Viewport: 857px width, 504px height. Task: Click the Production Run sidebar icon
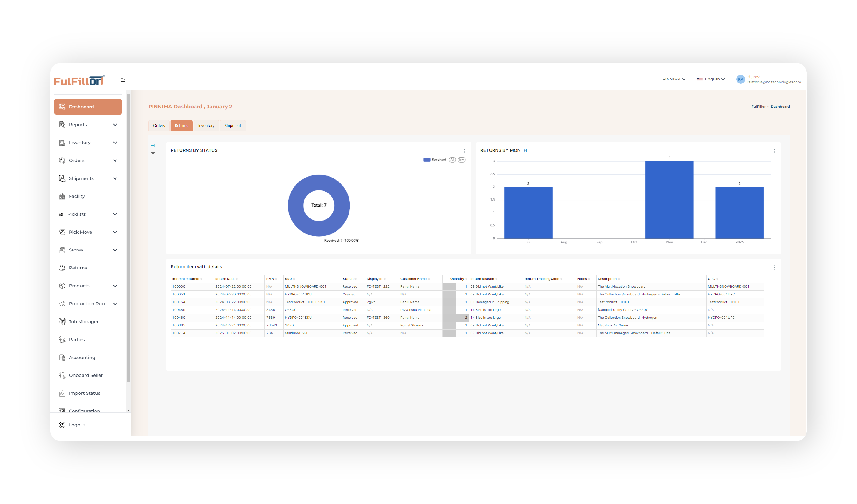[x=62, y=304]
